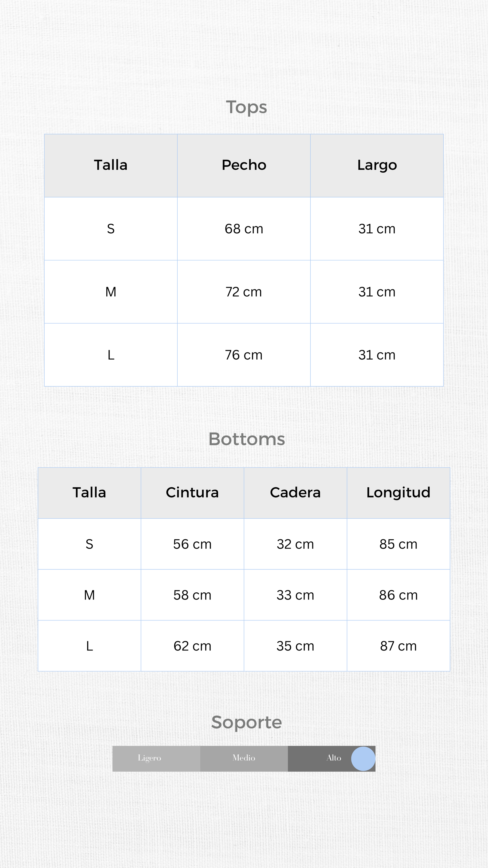The width and height of the screenshot is (488, 868).
Task: Select the Alto support segment
Action: click(333, 758)
